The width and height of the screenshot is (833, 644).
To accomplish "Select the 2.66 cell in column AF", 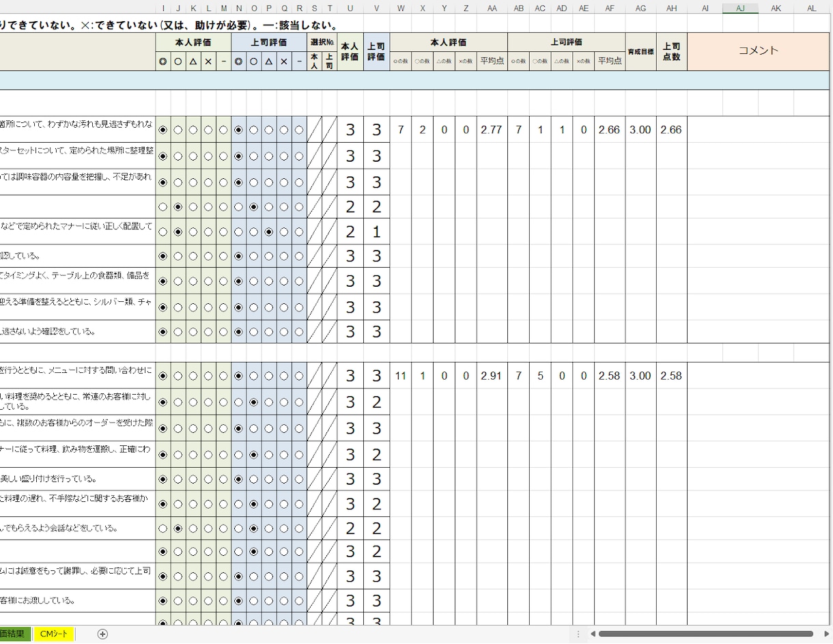I will click(610, 130).
